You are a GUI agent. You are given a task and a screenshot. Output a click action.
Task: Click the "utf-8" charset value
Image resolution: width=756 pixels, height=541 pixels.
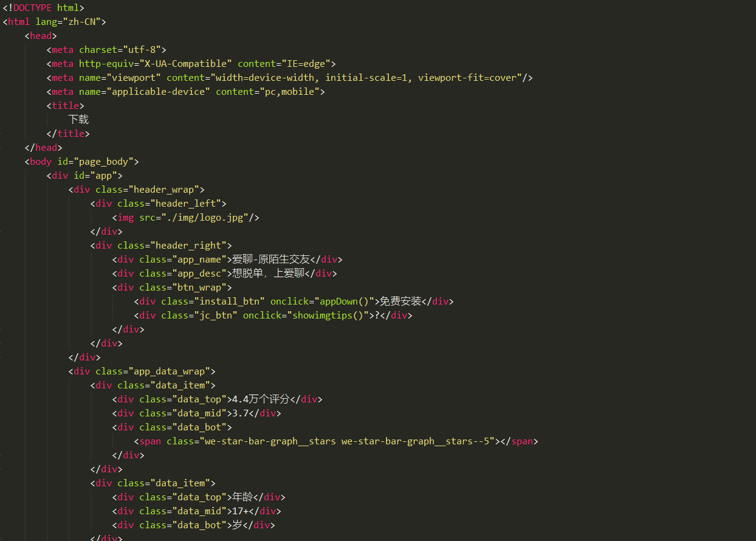coord(142,50)
